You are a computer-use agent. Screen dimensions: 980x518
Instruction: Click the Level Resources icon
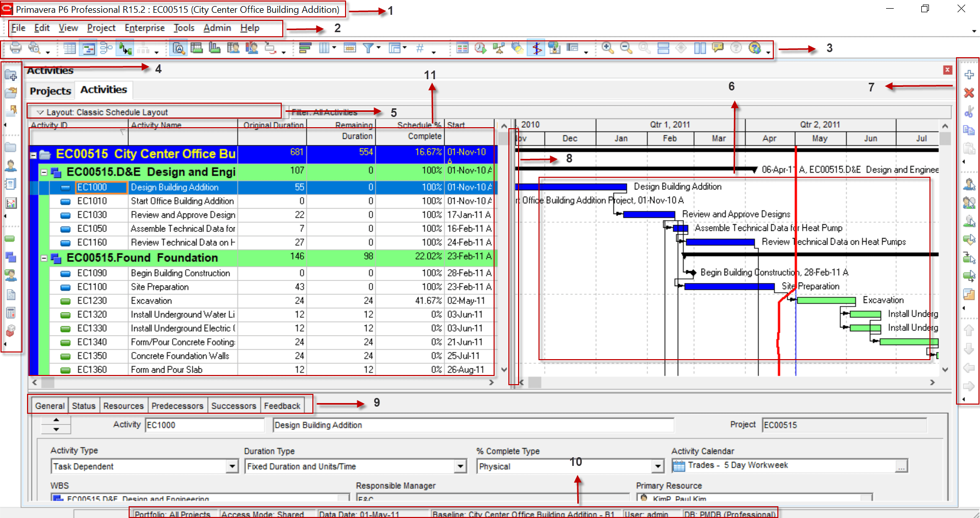(499, 49)
